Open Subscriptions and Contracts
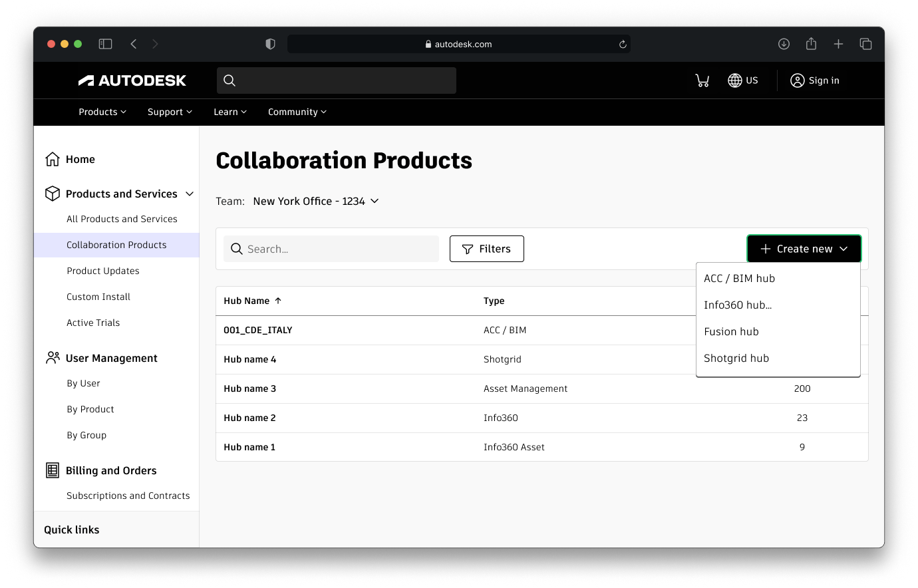Screen dimensions: 918x588 128,496
